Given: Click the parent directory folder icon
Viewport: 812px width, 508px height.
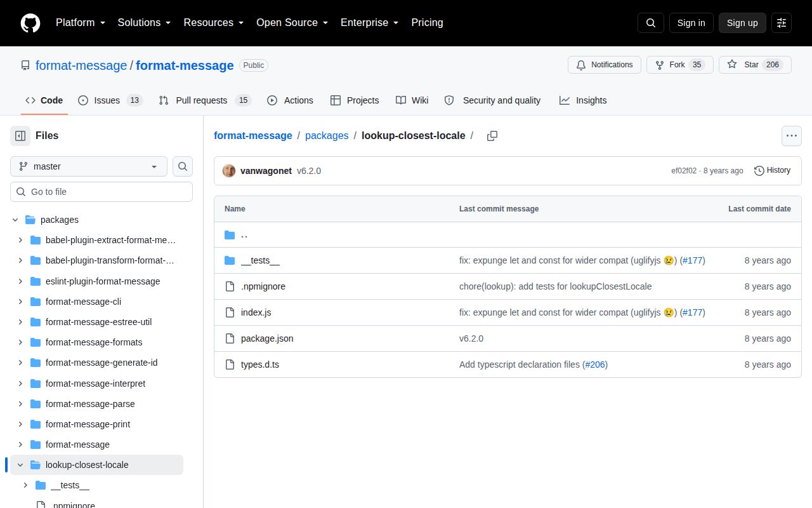Looking at the screenshot, I should point(230,235).
